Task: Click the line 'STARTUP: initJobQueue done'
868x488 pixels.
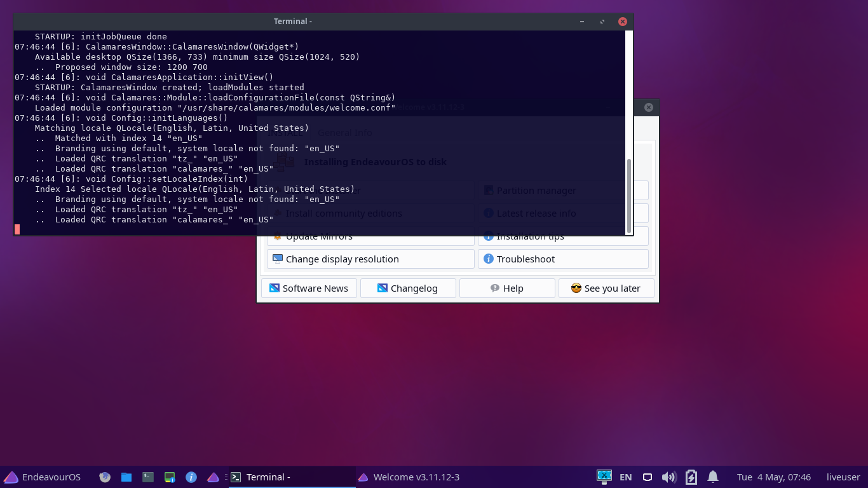Action: click(x=101, y=37)
